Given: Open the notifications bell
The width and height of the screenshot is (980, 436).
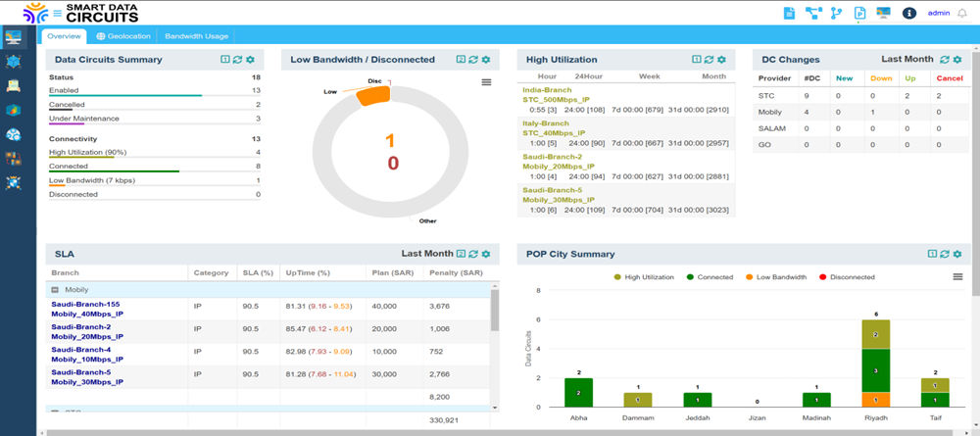Looking at the screenshot, I should click(961, 13).
